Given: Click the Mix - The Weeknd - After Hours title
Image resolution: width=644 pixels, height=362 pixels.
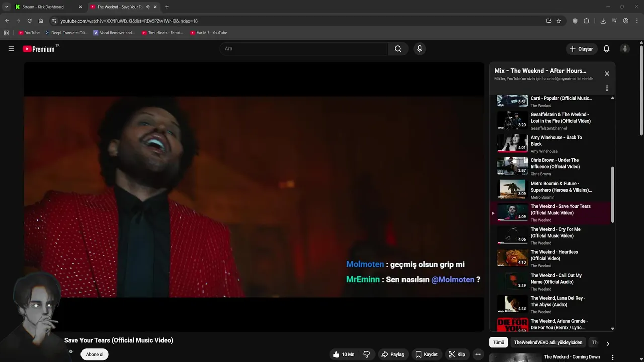Looking at the screenshot, I should coord(540,71).
